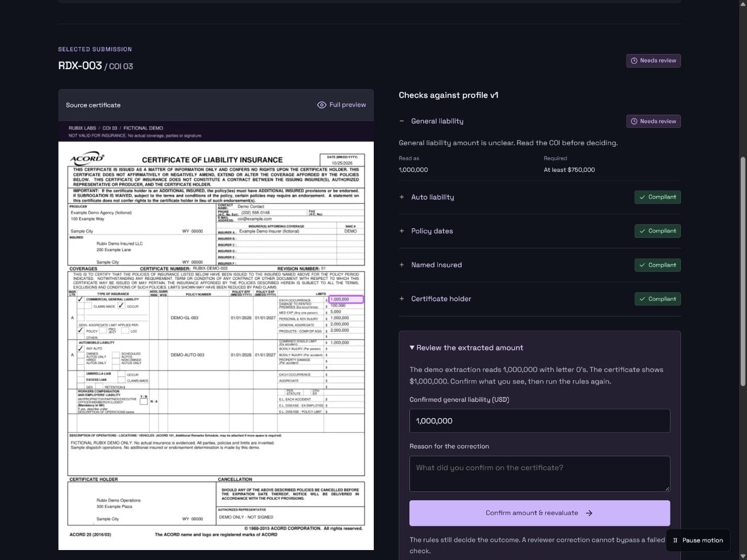The width and height of the screenshot is (747, 560).
Task: Click the Compliant badge for Policy dates
Action: coord(657,231)
